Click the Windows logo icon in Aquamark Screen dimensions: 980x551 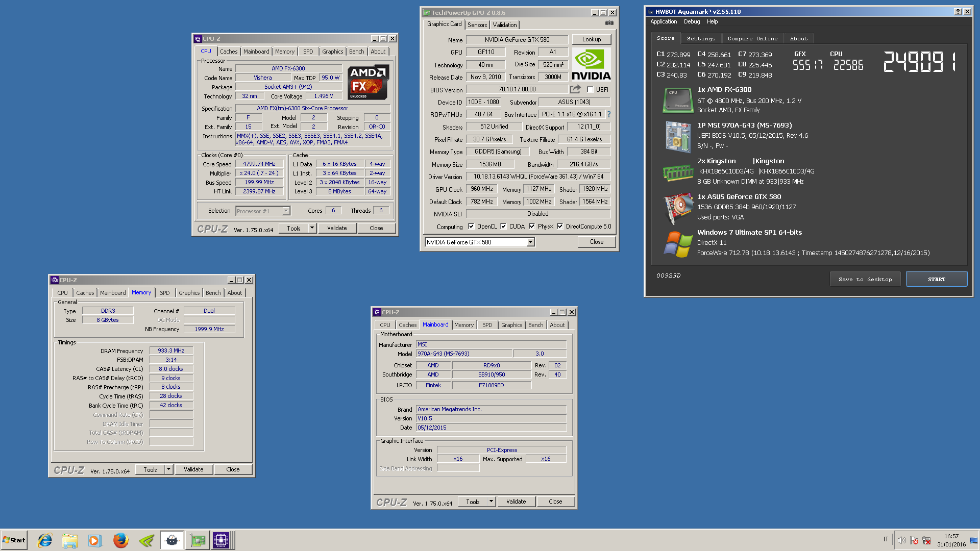tap(678, 244)
